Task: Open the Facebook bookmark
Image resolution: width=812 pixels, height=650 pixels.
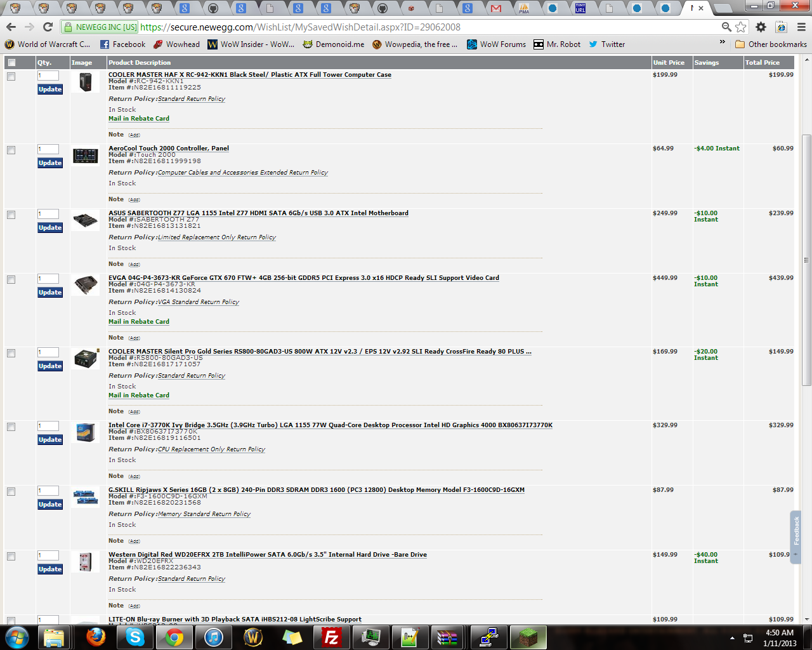Action: pyautogui.click(x=123, y=44)
